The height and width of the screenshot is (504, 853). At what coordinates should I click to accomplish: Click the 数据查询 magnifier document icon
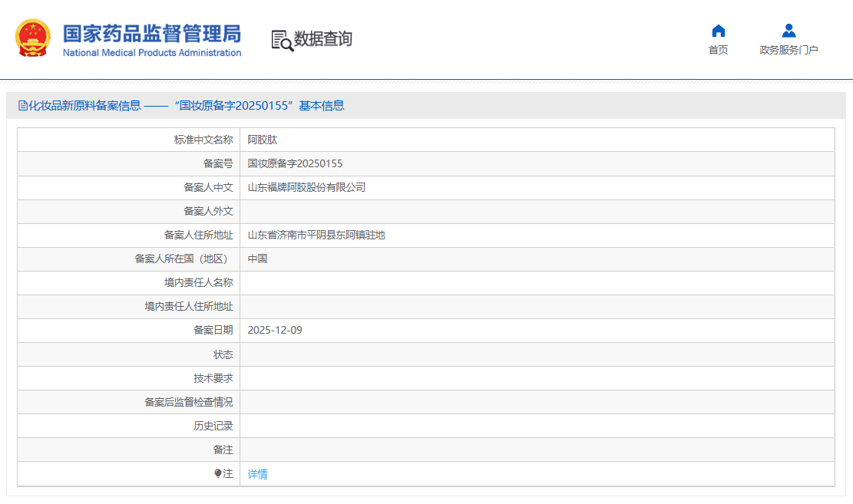(282, 40)
